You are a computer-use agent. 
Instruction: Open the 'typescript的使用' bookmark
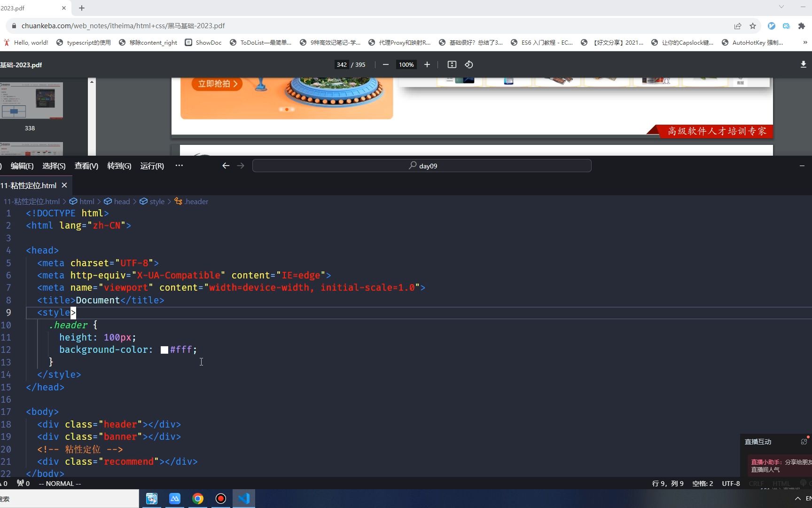point(84,42)
